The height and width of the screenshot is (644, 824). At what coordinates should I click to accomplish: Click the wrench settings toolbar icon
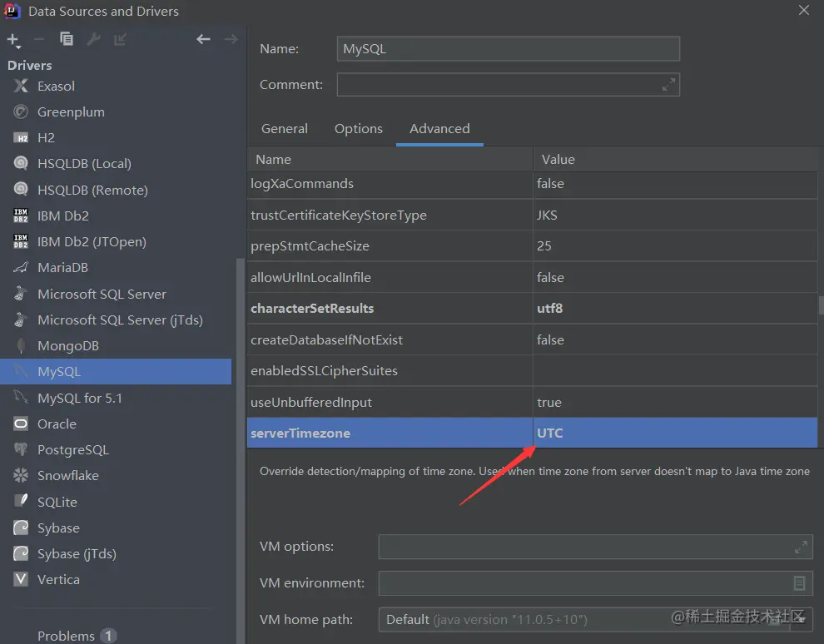coord(93,39)
